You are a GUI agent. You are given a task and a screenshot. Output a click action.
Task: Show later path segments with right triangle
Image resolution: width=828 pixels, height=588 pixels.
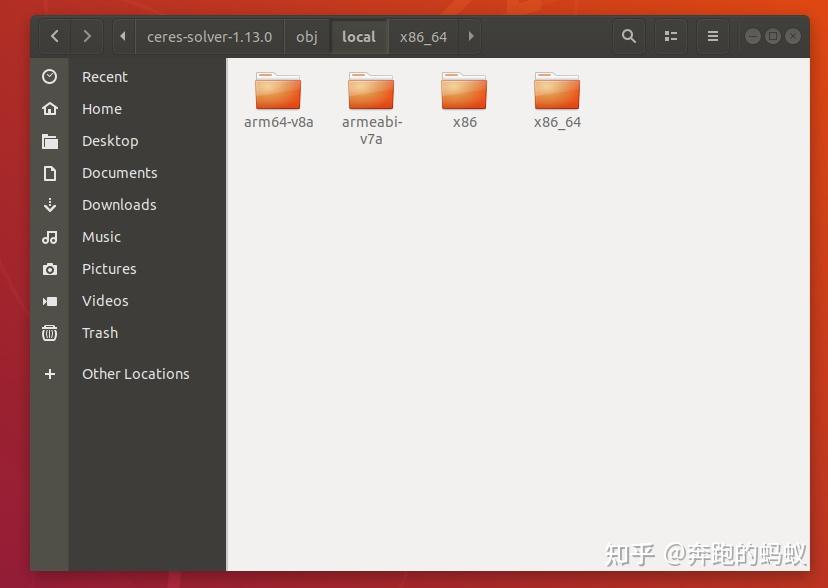[x=471, y=36]
